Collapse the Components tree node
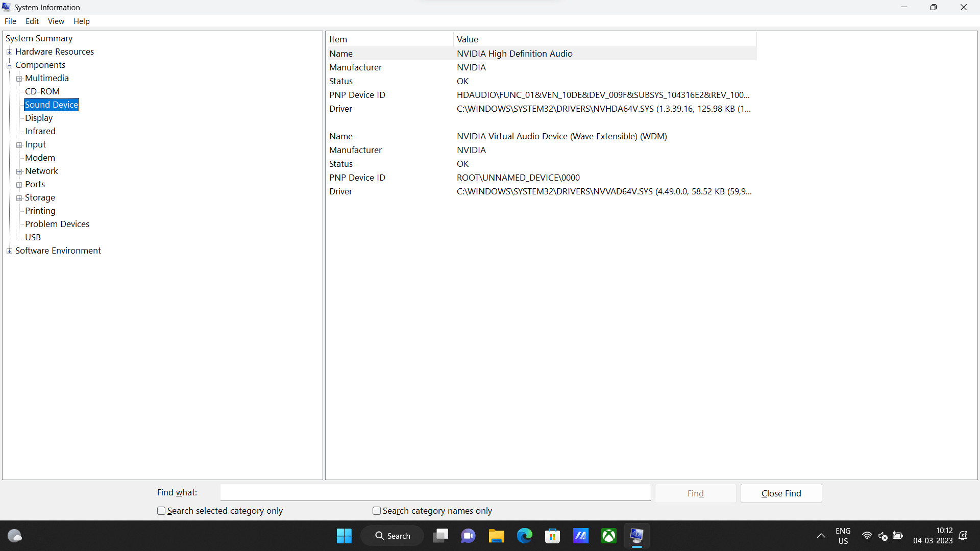Image resolution: width=980 pixels, height=551 pixels. point(9,65)
